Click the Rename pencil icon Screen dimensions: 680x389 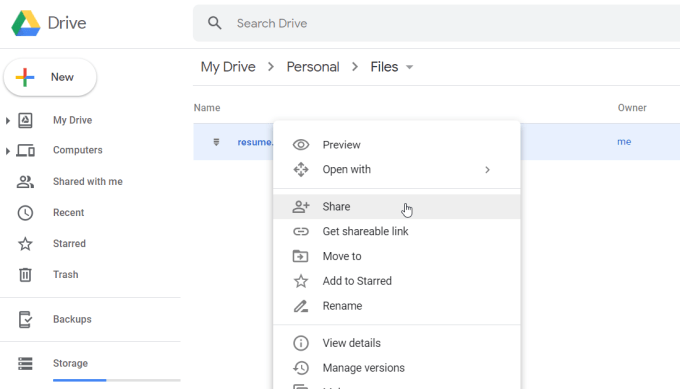coord(301,306)
